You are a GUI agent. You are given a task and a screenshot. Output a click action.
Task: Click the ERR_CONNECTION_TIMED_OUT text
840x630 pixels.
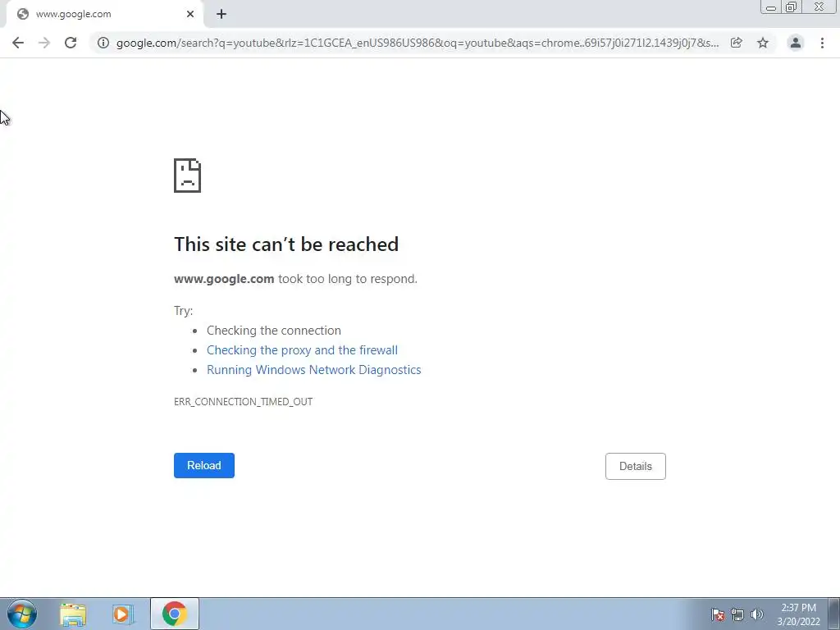[x=243, y=402]
